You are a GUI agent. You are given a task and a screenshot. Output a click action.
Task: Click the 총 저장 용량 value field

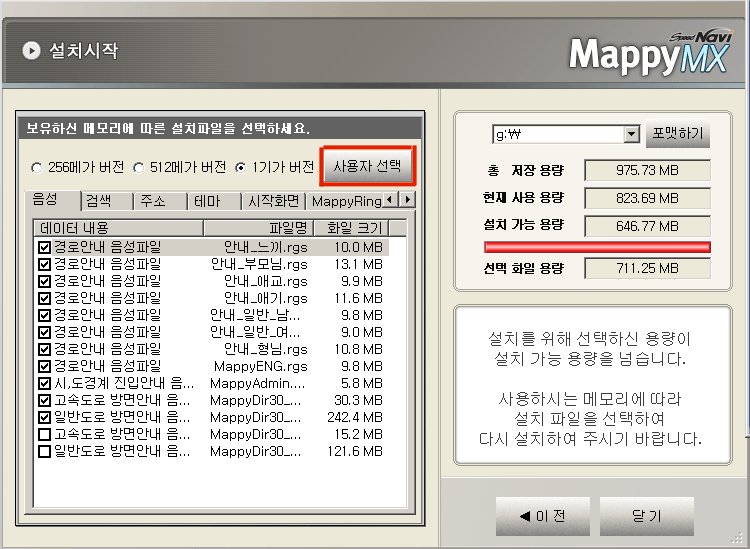(647, 170)
